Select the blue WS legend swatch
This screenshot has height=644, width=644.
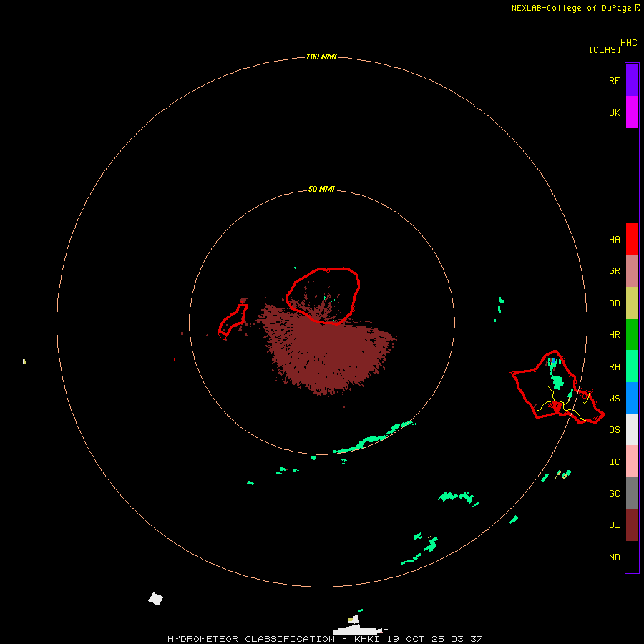(632, 398)
